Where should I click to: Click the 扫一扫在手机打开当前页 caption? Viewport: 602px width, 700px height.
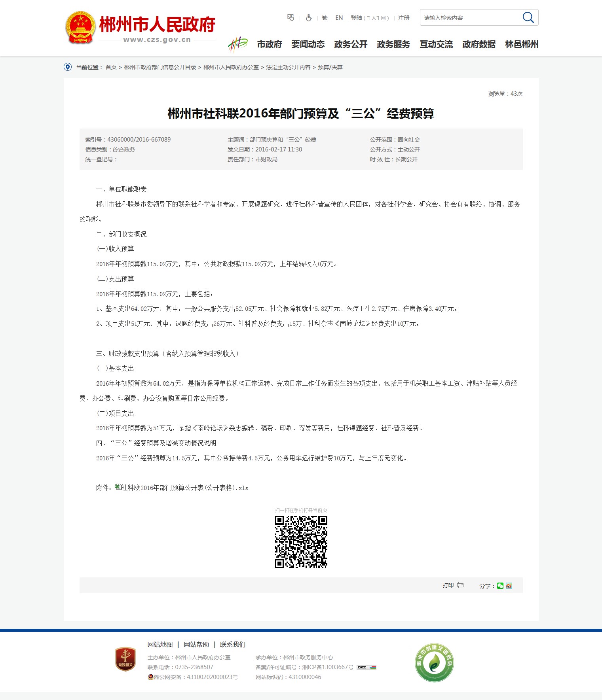301,510
